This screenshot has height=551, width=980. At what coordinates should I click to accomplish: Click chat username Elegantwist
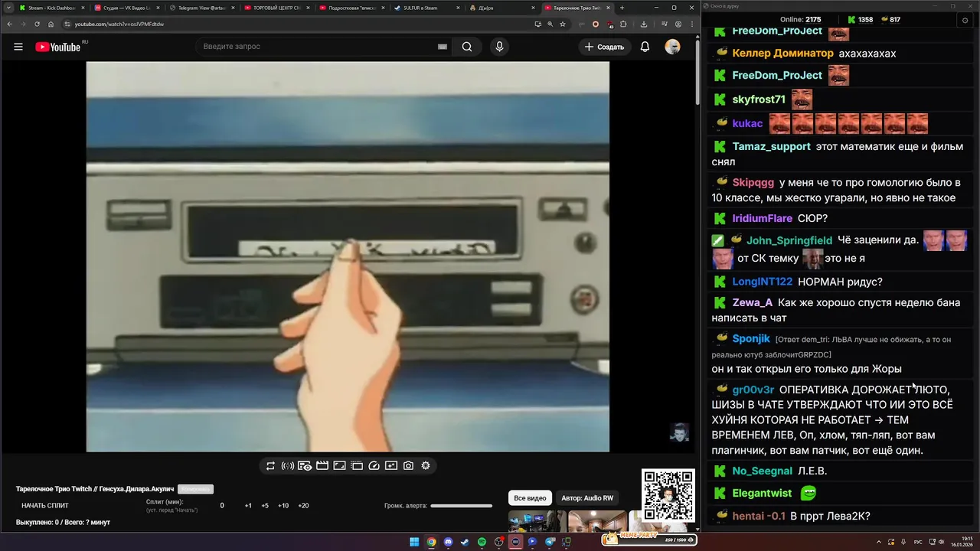762,494
